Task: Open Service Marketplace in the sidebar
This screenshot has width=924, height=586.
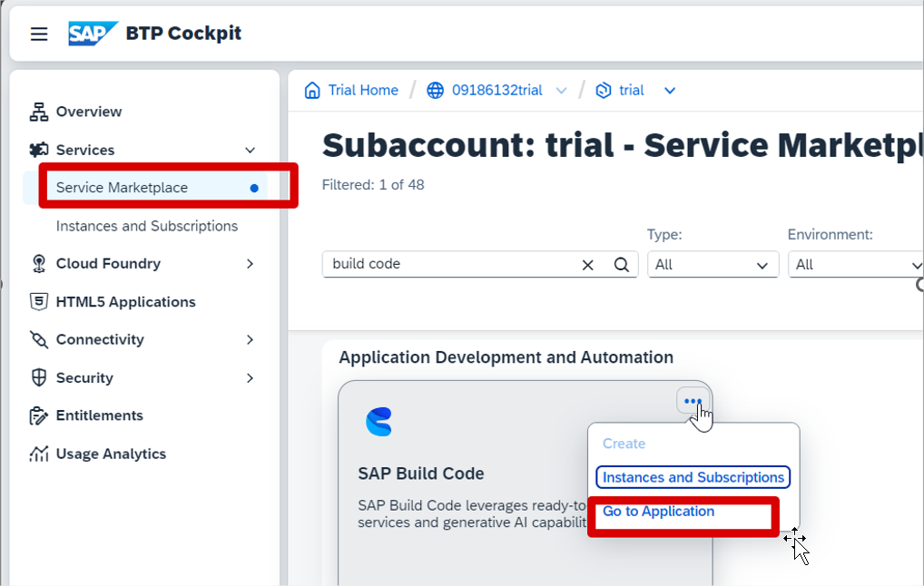Action: click(x=145, y=188)
